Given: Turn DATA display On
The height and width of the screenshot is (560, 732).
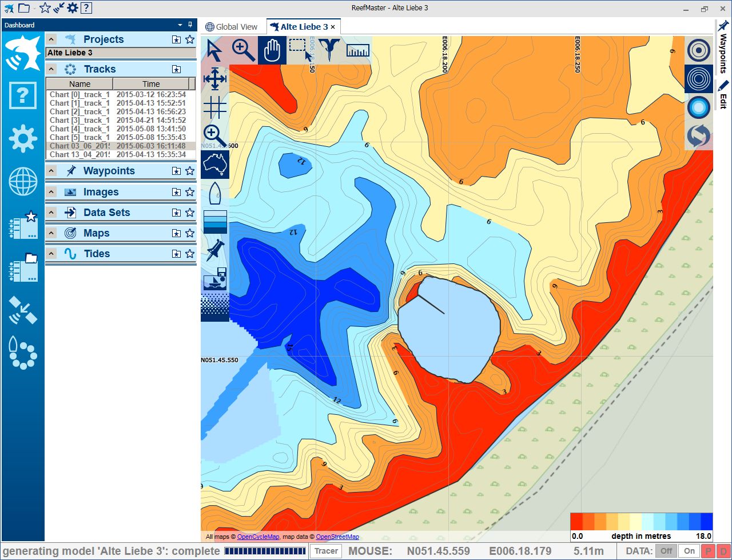Looking at the screenshot, I should tap(689, 551).
